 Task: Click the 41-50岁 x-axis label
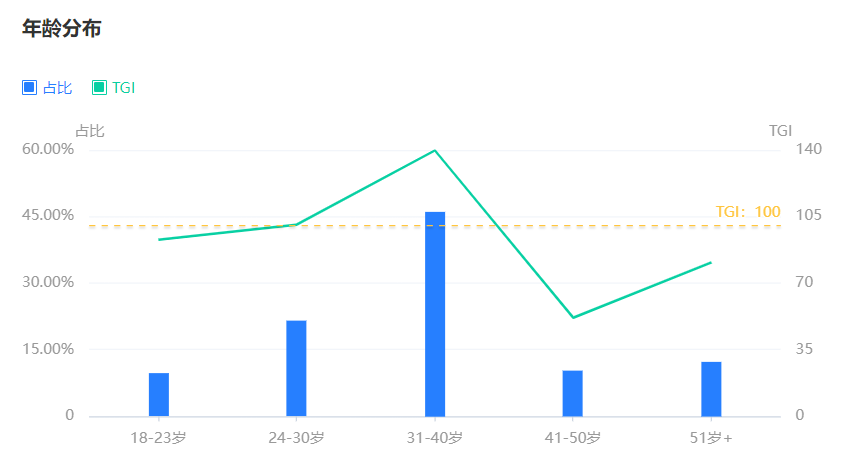point(572,438)
